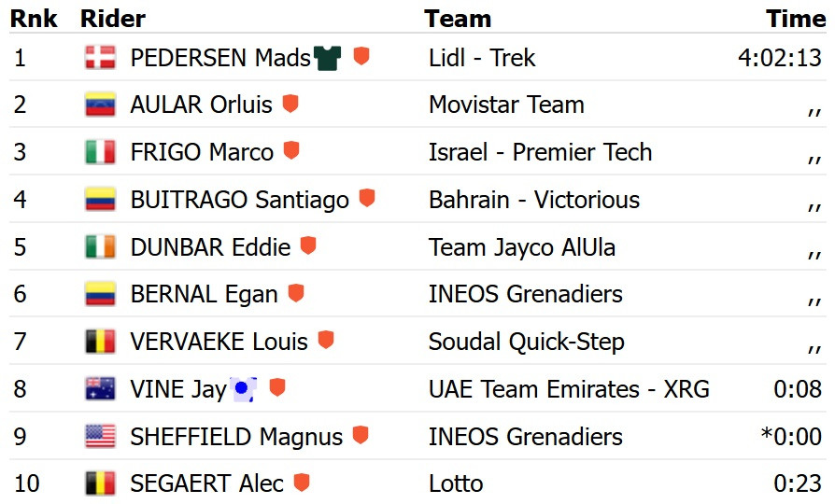Viewport: 835px width, 504px height.
Task: Click the Rnk column header
Action: (x=33, y=19)
